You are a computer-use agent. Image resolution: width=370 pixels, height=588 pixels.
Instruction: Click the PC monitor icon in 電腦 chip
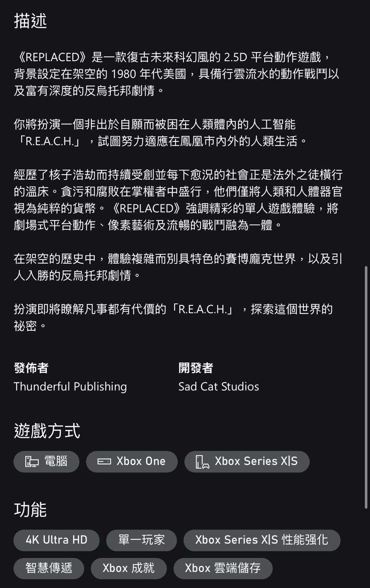coord(32,462)
